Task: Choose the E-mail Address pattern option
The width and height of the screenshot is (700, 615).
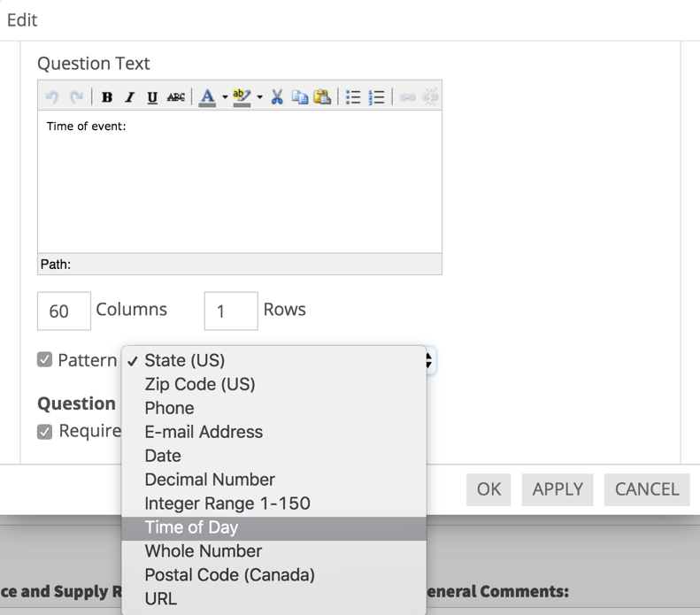Action: coord(204,432)
